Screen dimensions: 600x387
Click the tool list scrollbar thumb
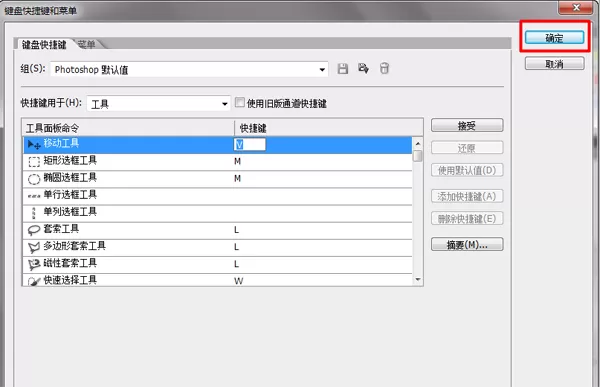[x=418, y=156]
